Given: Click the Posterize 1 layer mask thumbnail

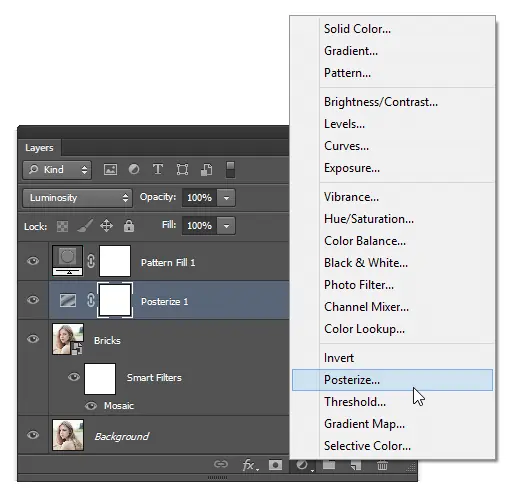Looking at the screenshot, I should pyautogui.click(x=115, y=300).
